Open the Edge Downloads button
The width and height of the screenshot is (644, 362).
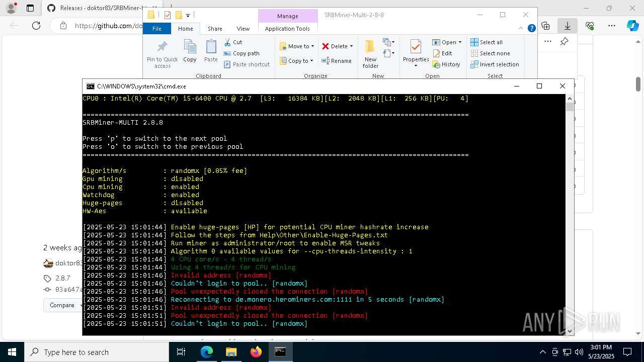[x=568, y=26]
